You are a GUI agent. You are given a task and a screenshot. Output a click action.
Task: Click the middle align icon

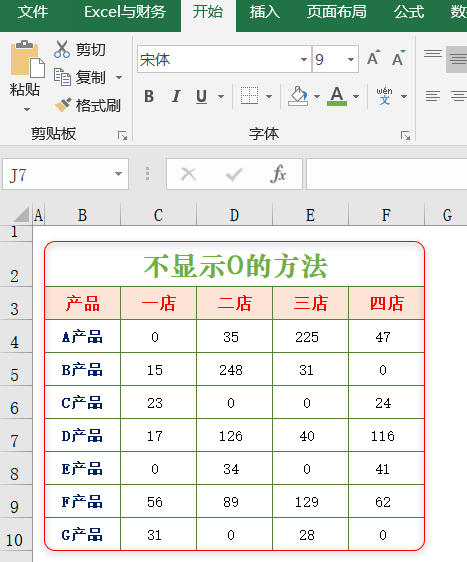click(458, 59)
